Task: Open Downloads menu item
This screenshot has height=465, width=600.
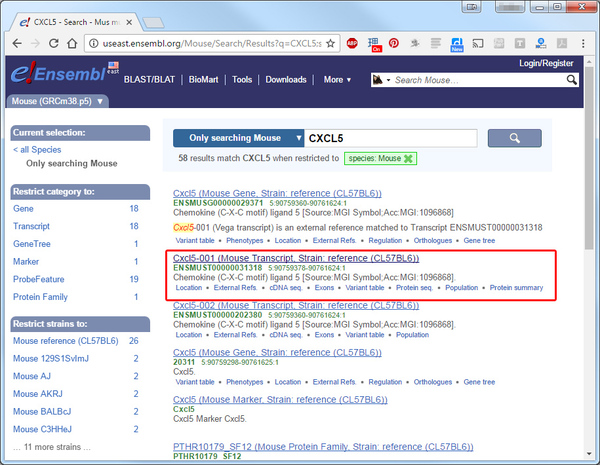Action: pos(286,80)
